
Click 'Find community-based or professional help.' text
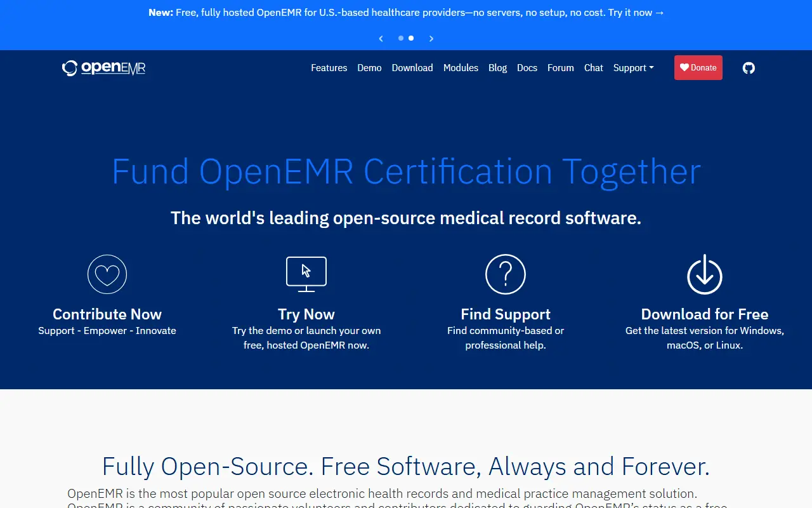coord(506,338)
